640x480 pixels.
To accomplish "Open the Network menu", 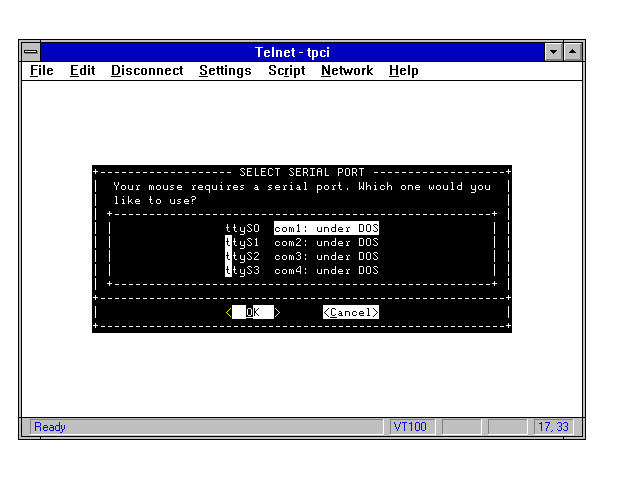I will pos(347,71).
